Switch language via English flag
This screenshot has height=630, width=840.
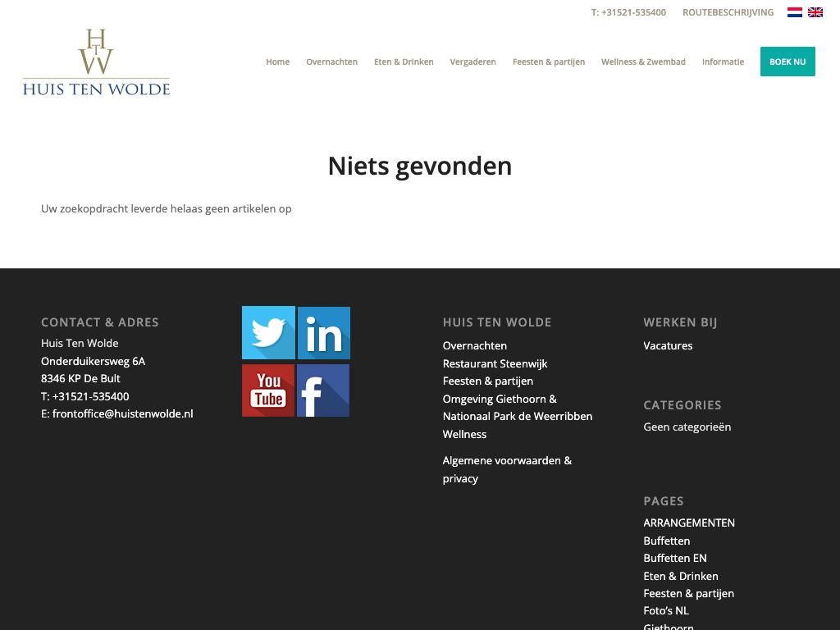[815, 12]
